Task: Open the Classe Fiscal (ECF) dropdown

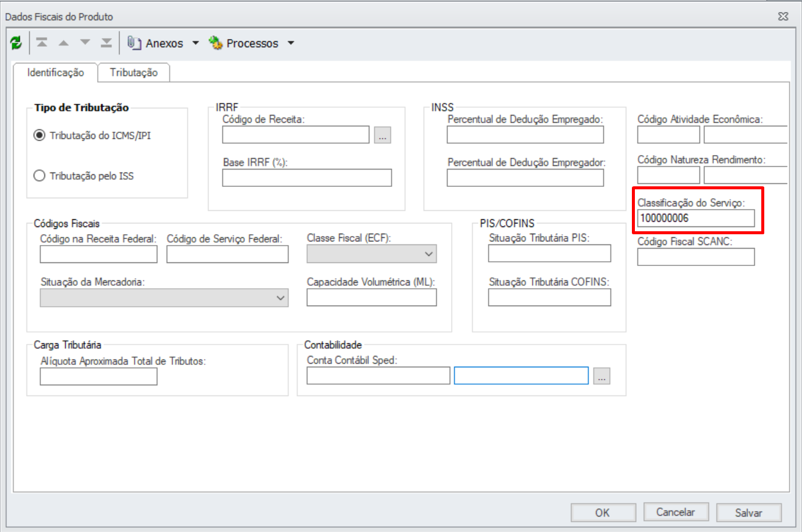Action: (372, 254)
